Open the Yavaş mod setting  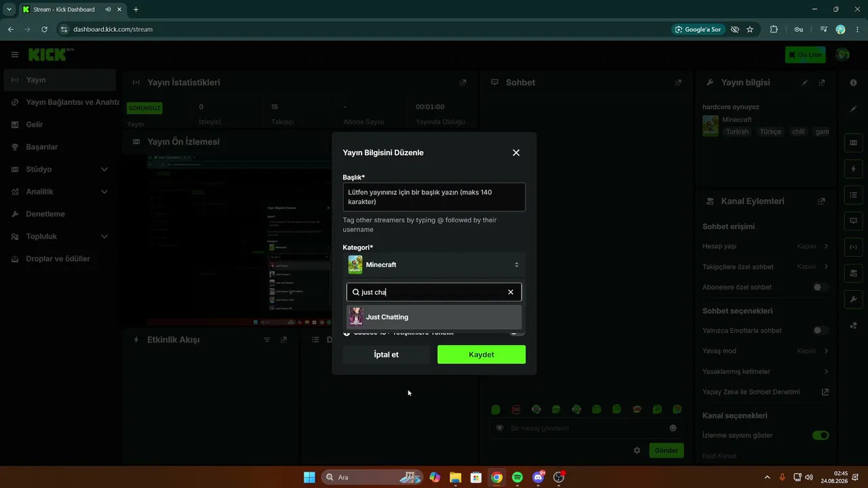pos(766,351)
